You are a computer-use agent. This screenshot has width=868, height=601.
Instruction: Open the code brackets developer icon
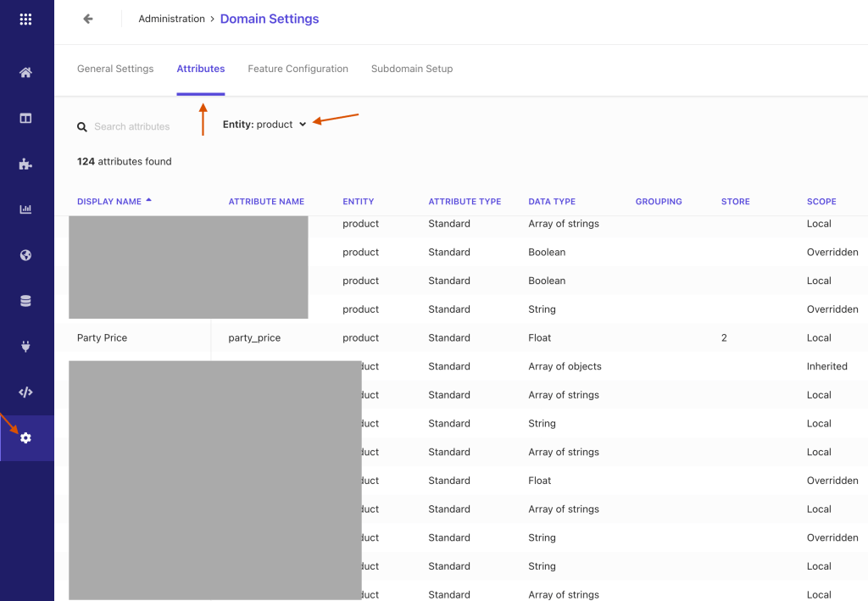pyautogui.click(x=25, y=392)
